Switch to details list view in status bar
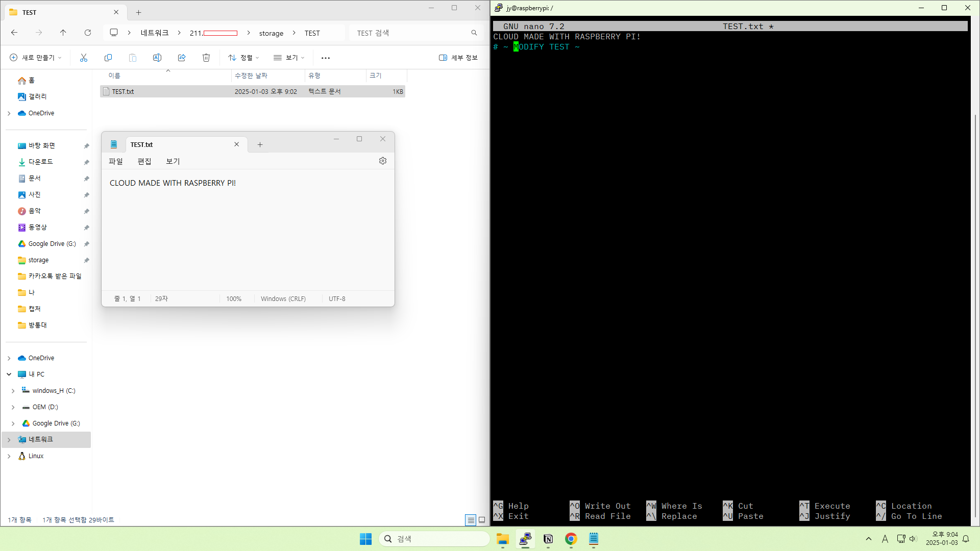This screenshot has width=980, height=551. [x=470, y=520]
